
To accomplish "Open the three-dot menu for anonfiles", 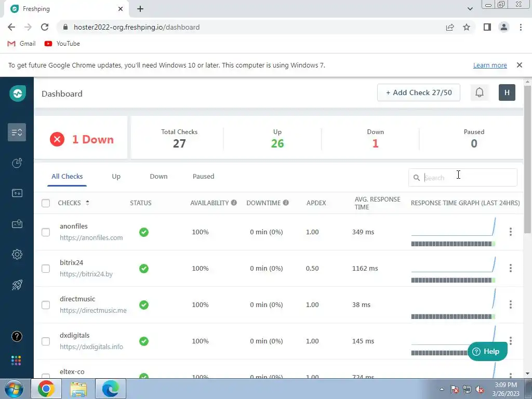I will coord(510,232).
